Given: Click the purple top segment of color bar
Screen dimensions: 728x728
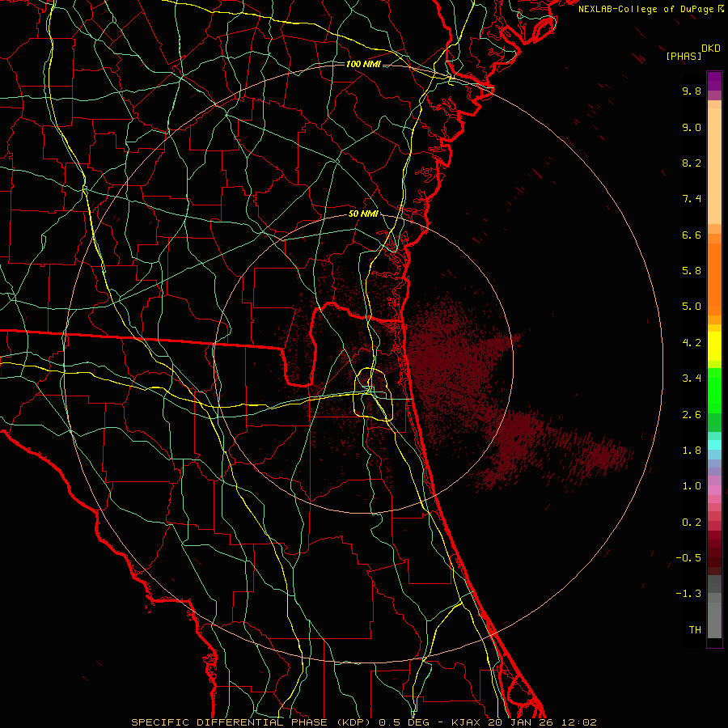Looking at the screenshot, I should pyautogui.click(x=714, y=81).
